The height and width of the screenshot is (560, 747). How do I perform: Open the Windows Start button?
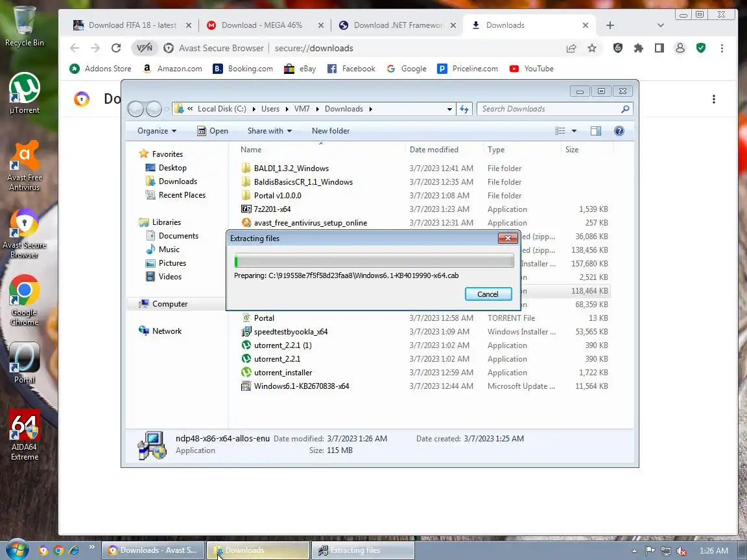(x=17, y=550)
